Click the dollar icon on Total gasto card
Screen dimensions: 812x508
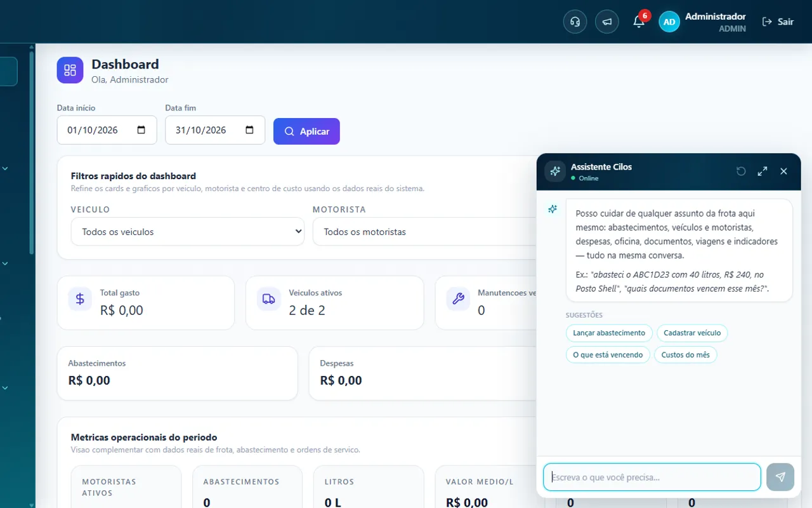(80, 298)
